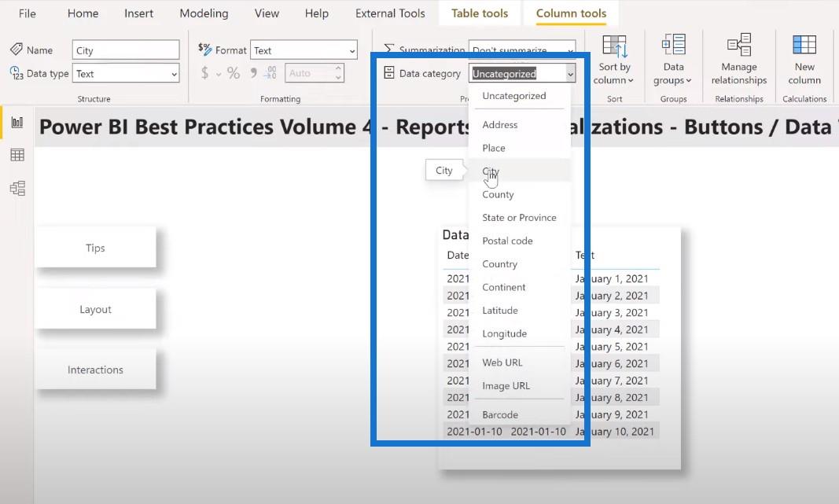Switch to Data view icon
Screen dimensions: 839x504
click(17, 156)
